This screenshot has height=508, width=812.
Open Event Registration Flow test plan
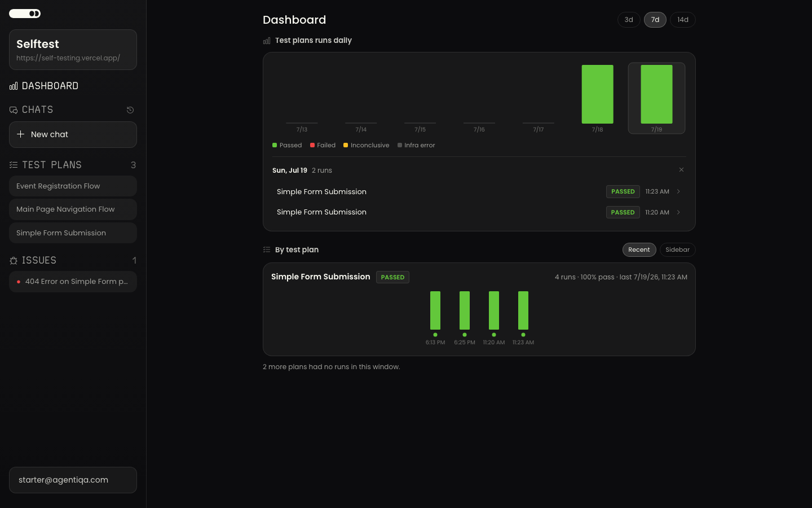(73, 186)
